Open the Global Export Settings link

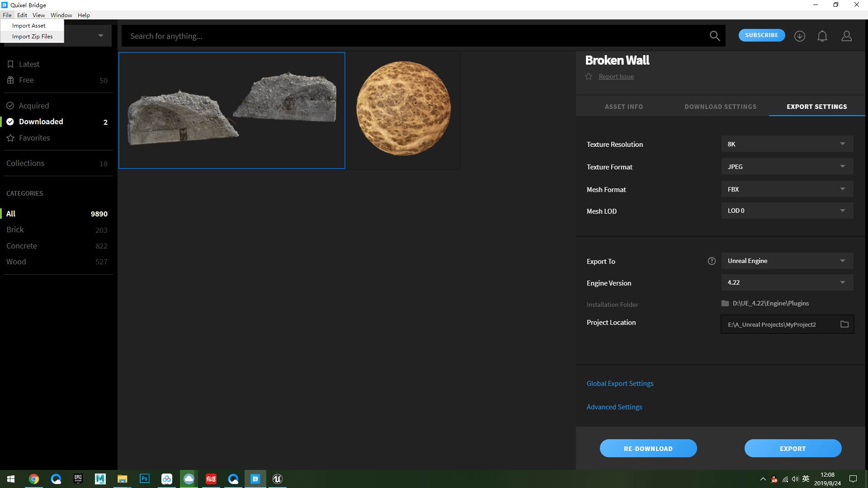[x=620, y=384]
